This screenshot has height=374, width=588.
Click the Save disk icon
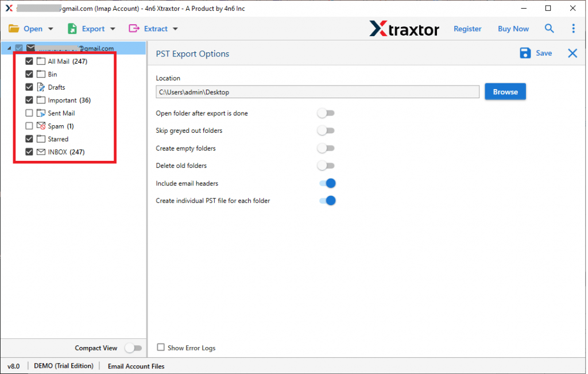click(525, 53)
